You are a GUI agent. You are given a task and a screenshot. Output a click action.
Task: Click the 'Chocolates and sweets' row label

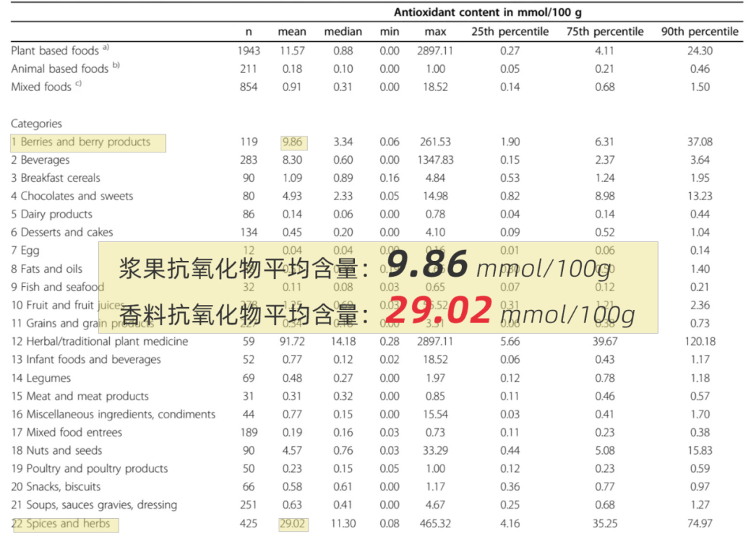point(72,196)
